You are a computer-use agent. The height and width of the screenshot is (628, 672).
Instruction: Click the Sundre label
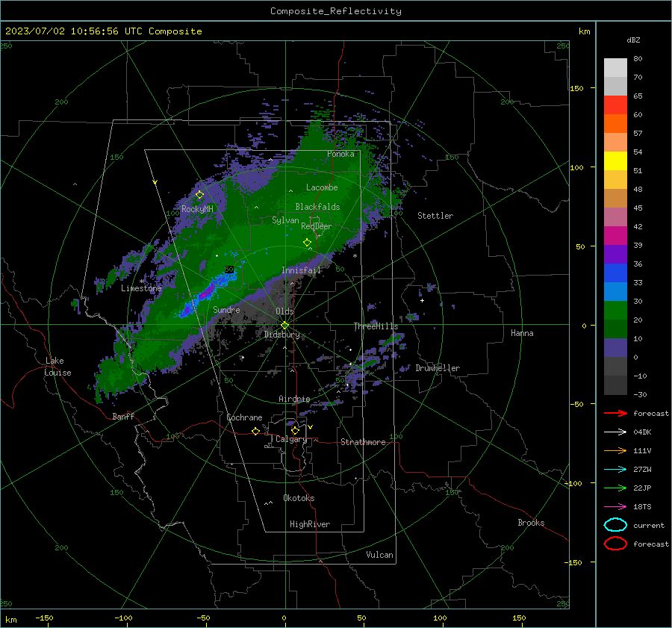point(226,309)
